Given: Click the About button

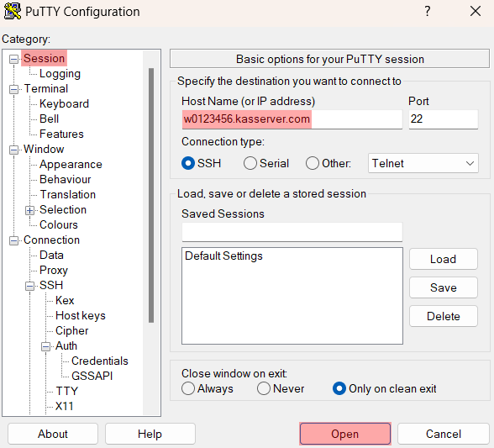Looking at the screenshot, I should (x=53, y=434).
